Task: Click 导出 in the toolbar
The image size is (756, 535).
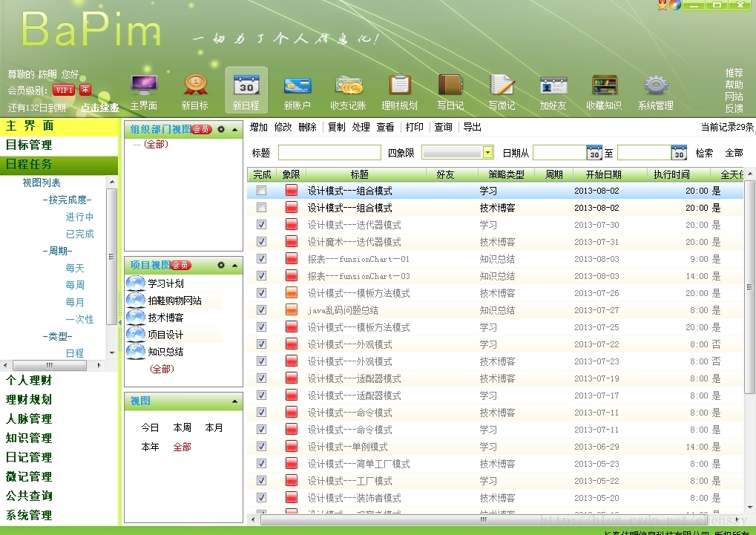Action: tap(473, 127)
